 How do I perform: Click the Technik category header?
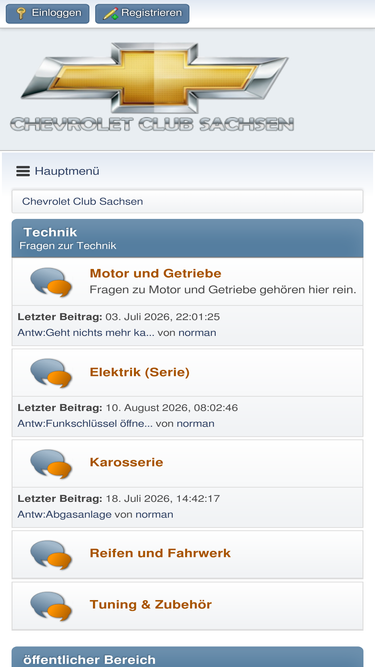point(188,238)
